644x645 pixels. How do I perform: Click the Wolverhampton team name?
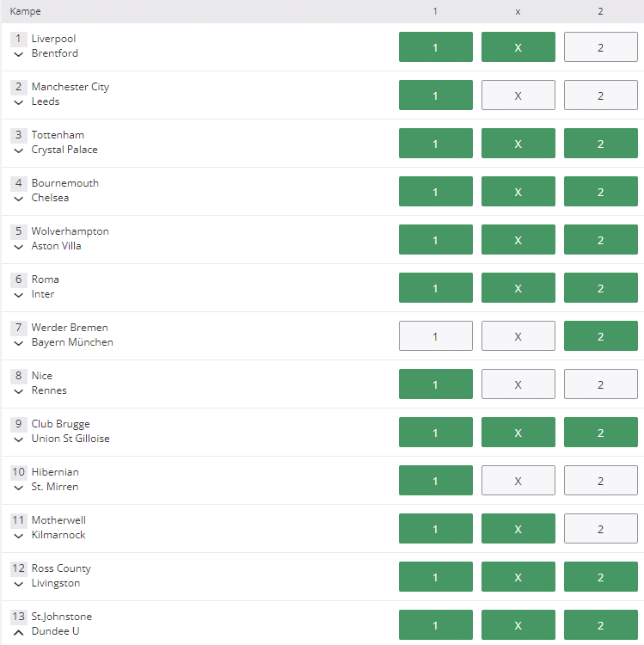pos(71,231)
